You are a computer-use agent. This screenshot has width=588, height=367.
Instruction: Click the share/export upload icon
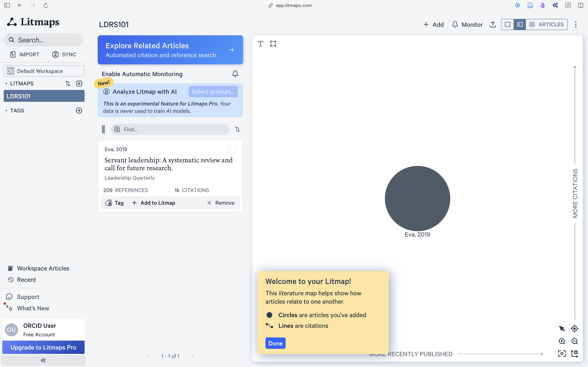coord(493,24)
